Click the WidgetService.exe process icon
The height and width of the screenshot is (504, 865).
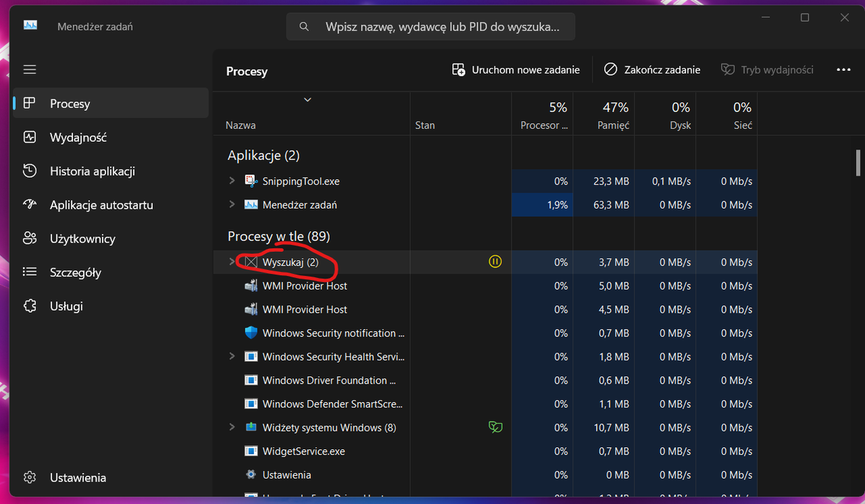[x=251, y=451]
